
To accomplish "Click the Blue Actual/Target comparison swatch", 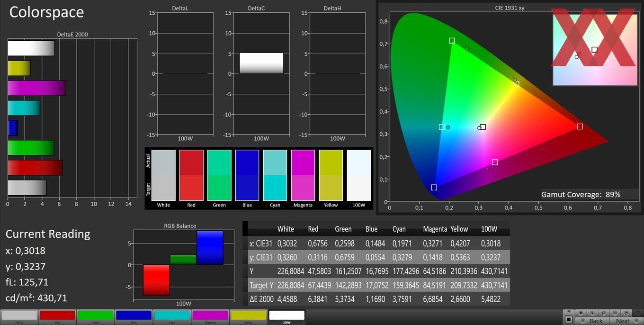I will coord(247,175).
